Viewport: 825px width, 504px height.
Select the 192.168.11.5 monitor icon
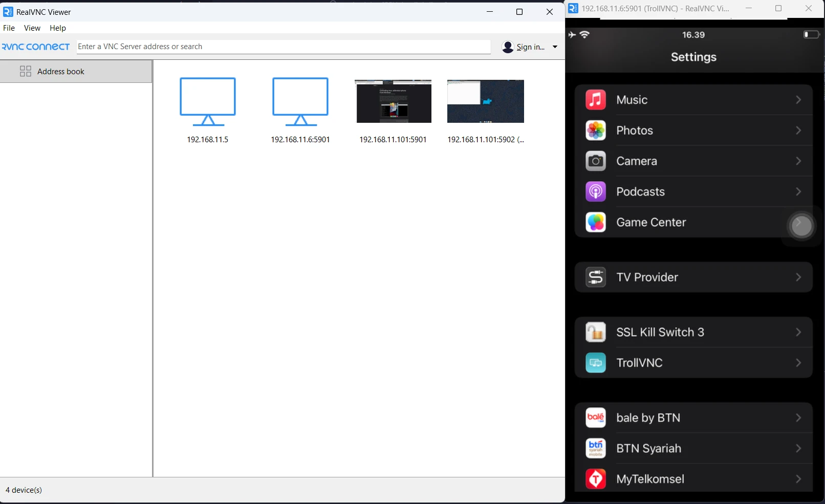tap(208, 101)
